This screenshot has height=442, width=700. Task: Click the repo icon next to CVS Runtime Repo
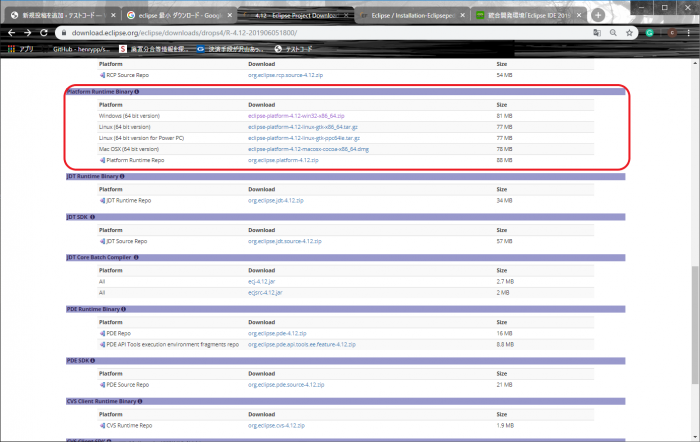click(102, 426)
